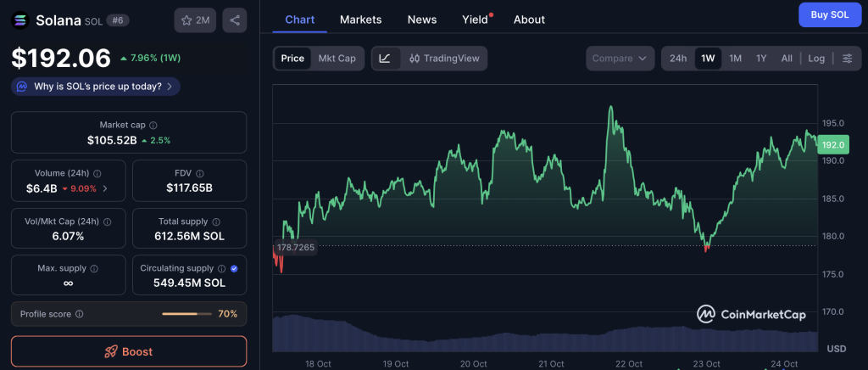Click the rocket Boost button

point(129,351)
